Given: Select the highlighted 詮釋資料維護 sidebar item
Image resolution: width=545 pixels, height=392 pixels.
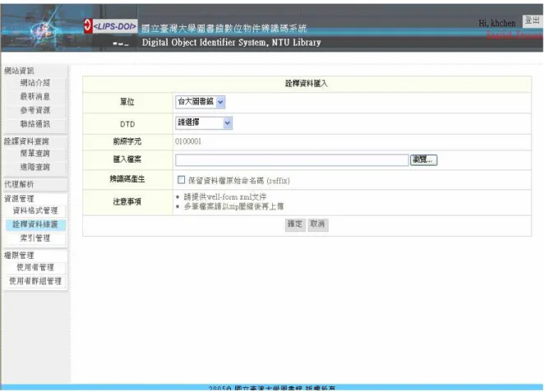Looking at the screenshot, I should 35,224.
